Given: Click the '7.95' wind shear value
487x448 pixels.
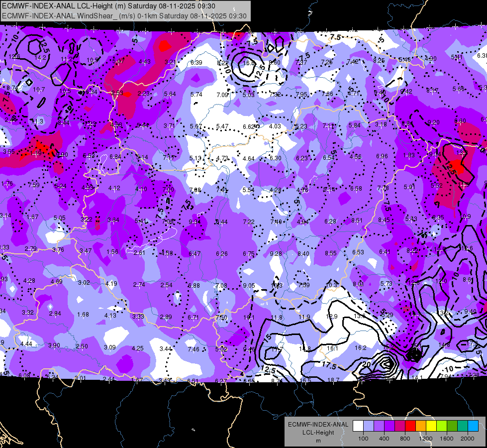Looking at the screenshot, I should (x=301, y=95).
